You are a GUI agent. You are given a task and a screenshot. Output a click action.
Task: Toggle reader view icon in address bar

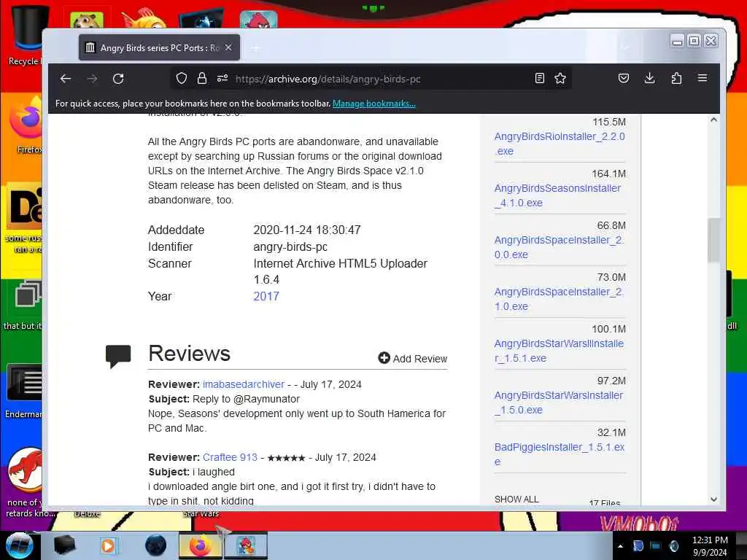coord(539,78)
